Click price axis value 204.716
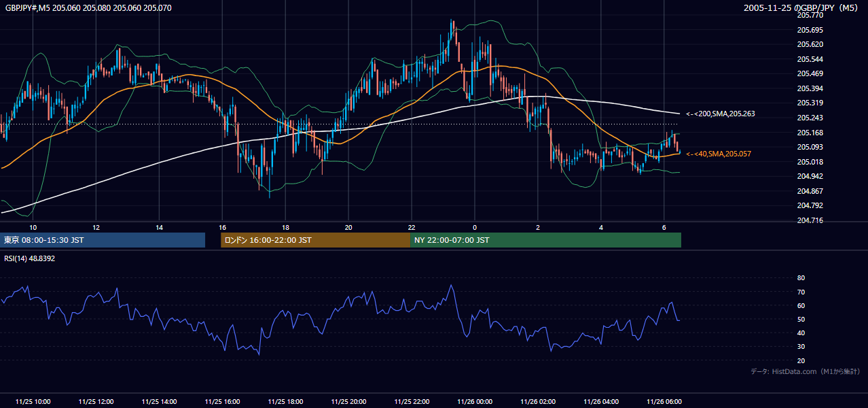The image size is (868, 408). click(x=810, y=220)
